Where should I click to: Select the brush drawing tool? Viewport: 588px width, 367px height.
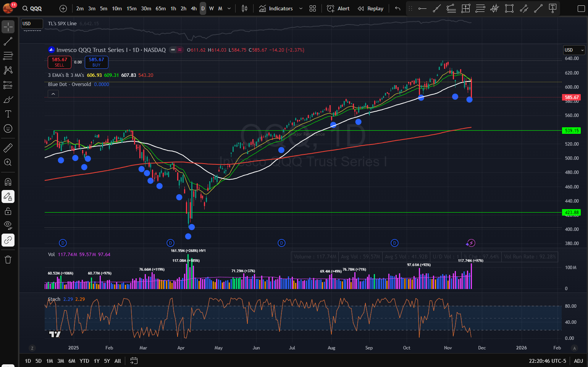(8, 99)
